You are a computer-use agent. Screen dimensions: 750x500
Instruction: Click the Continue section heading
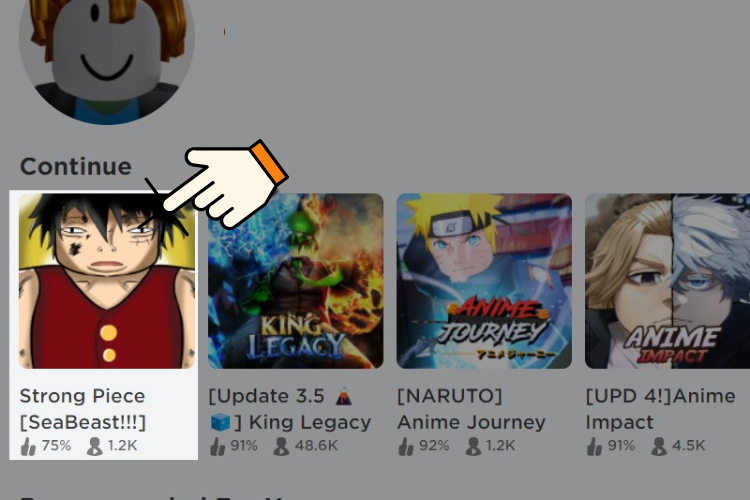click(76, 167)
